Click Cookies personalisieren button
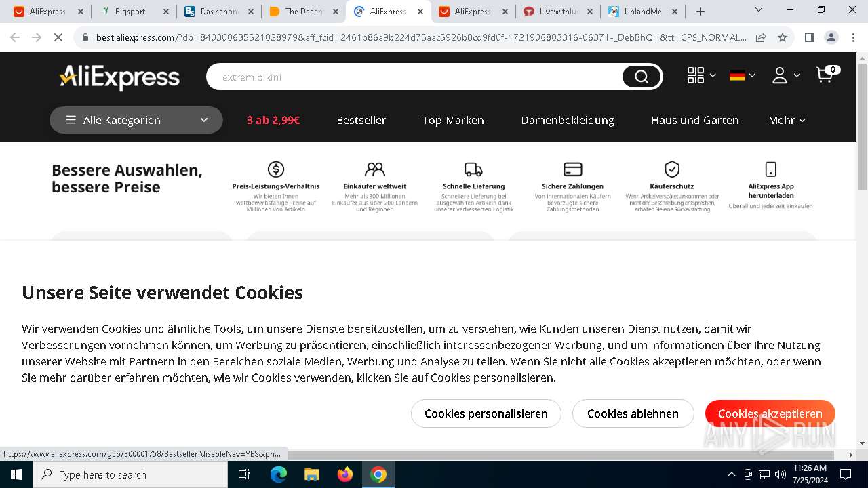Image resolution: width=868 pixels, height=488 pixels. coord(486,413)
